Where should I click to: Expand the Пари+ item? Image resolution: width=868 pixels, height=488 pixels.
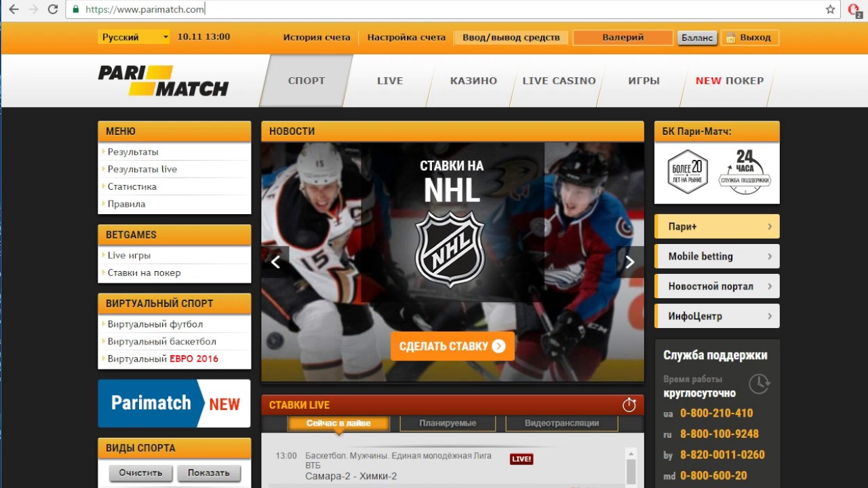point(717,226)
